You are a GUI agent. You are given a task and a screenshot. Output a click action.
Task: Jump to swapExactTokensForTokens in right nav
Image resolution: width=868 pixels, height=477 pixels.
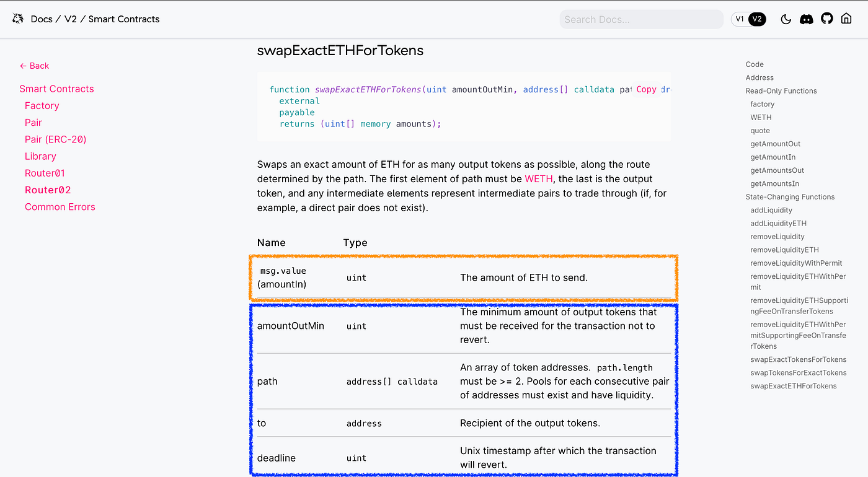[x=799, y=359]
